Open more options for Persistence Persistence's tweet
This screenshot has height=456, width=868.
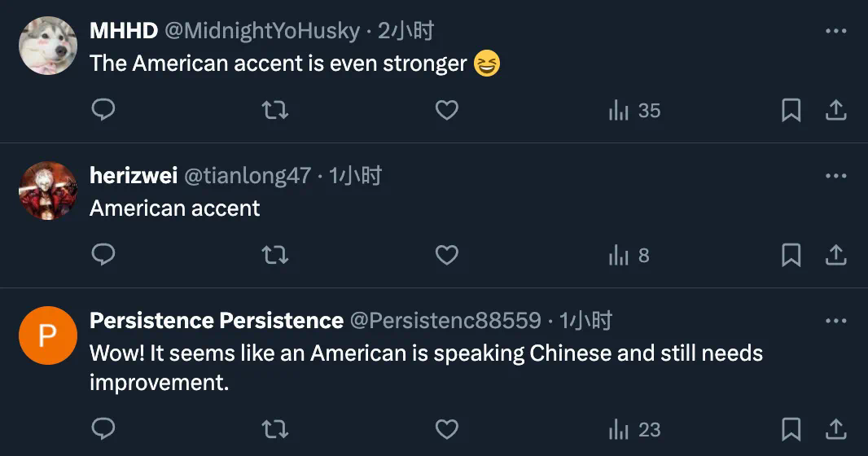(x=836, y=321)
